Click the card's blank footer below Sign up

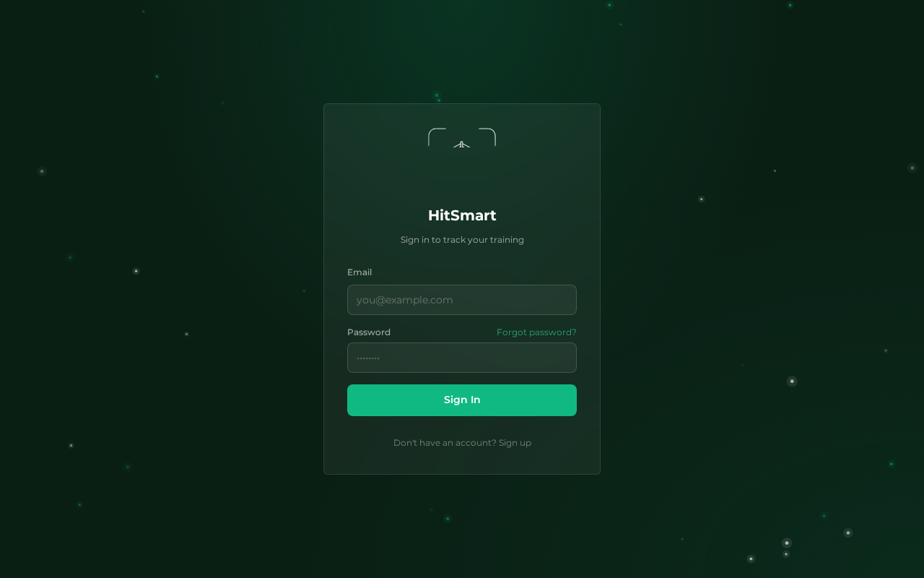click(x=462, y=462)
